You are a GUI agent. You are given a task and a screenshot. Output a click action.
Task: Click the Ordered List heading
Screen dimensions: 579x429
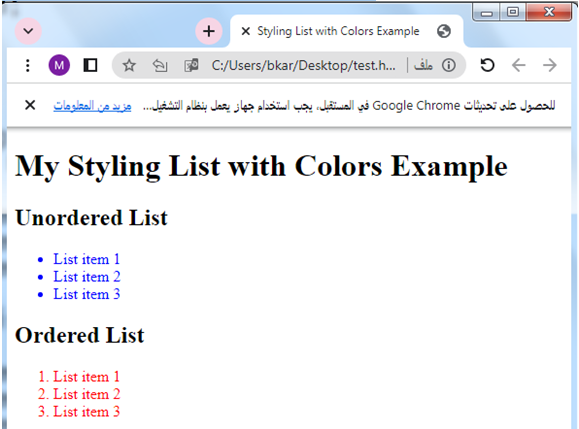click(x=79, y=336)
